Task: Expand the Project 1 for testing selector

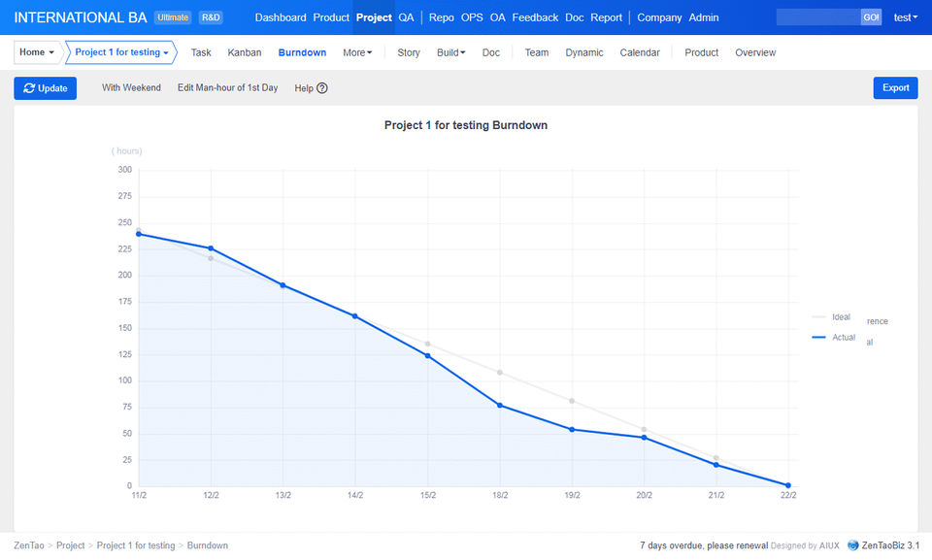Action: point(121,52)
